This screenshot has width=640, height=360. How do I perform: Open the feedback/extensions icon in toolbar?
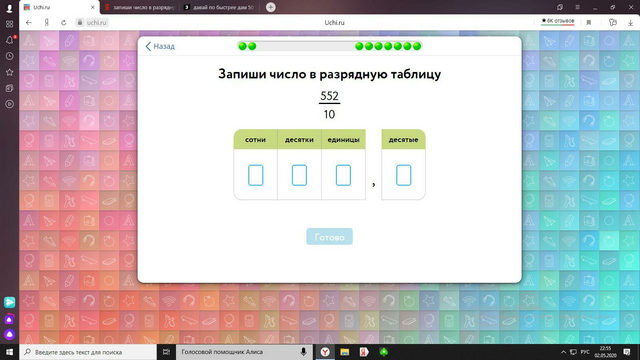(612, 22)
